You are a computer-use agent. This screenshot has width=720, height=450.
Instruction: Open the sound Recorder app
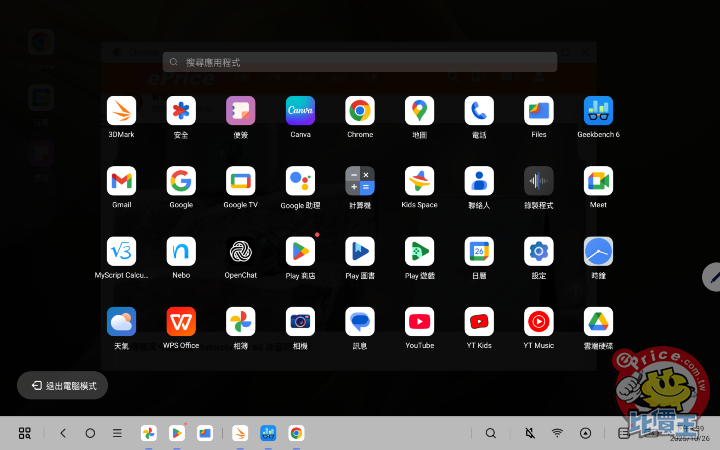tap(539, 181)
